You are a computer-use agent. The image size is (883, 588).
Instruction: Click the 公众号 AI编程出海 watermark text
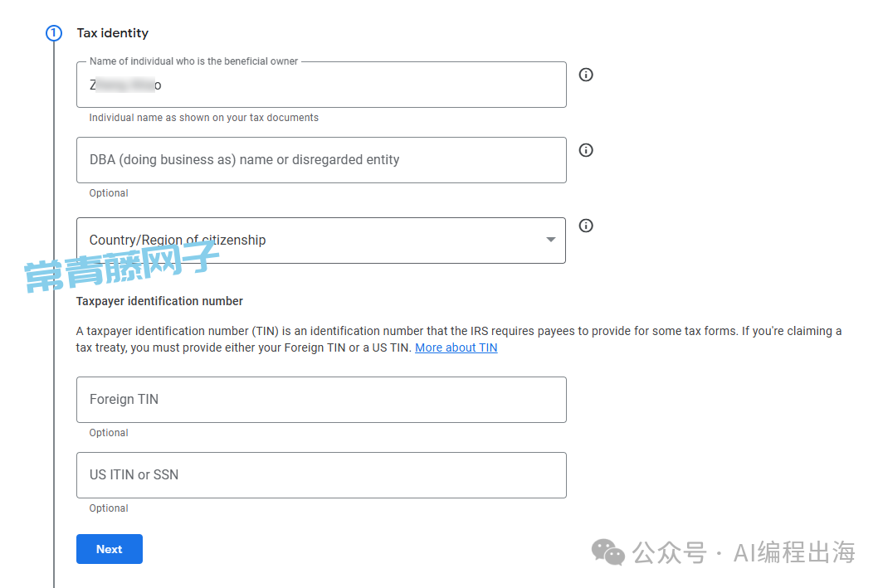pos(744,552)
